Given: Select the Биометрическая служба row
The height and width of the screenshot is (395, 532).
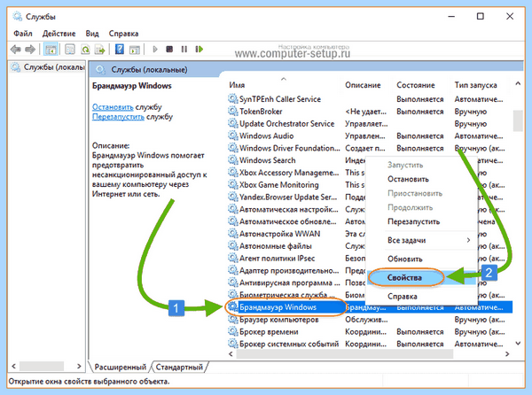Looking at the screenshot, I should click(296, 295).
